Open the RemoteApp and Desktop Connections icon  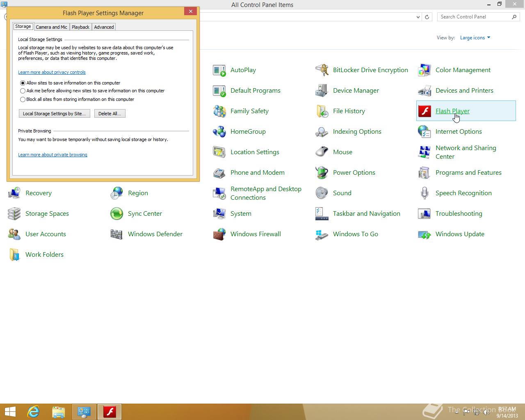(219, 193)
